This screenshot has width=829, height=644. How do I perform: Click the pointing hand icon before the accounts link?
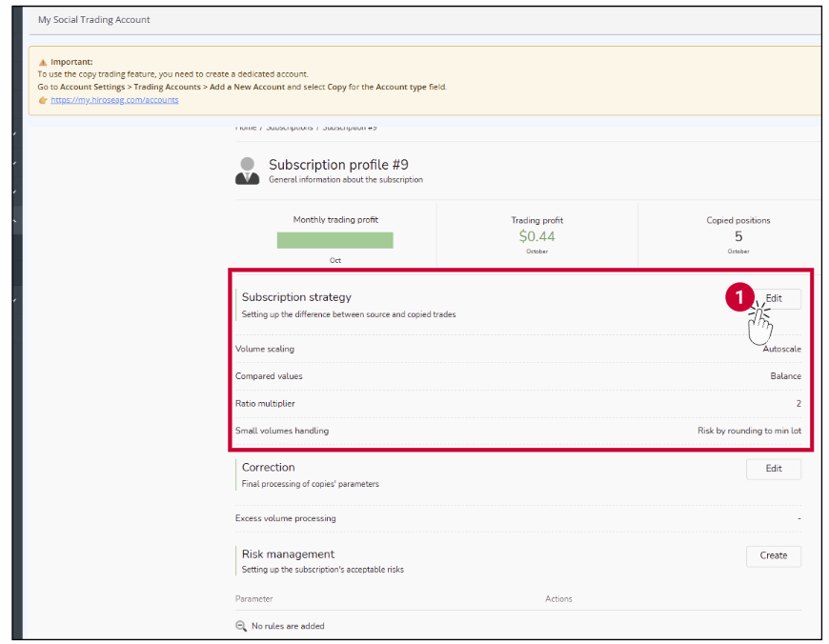(x=43, y=99)
